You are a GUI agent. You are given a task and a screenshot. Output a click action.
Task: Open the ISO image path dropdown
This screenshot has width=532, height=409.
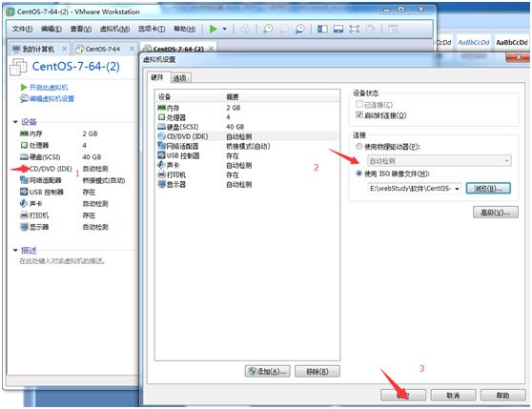(x=457, y=189)
